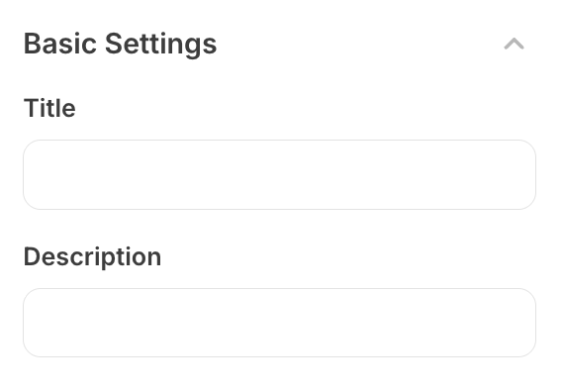Image resolution: width=564 pixels, height=392 pixels.
Task: Place cursor in empty Description box
Action: [x=279, y=323]
